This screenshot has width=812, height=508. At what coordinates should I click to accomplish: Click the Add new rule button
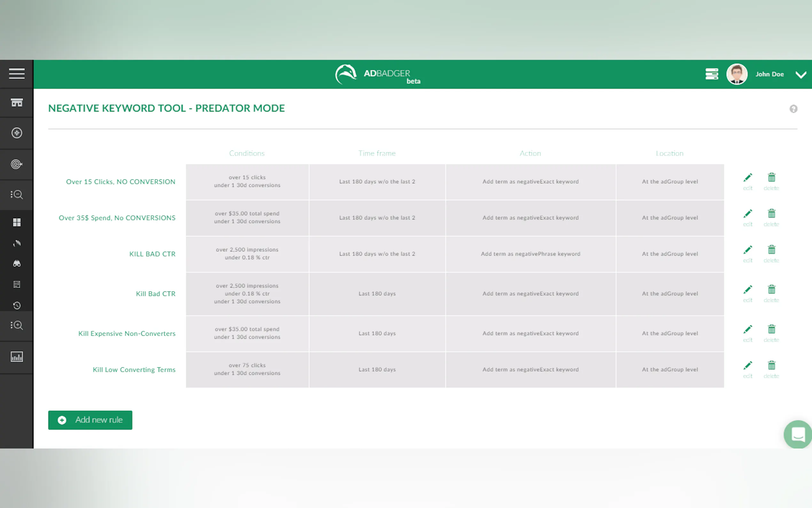point(90,420)
